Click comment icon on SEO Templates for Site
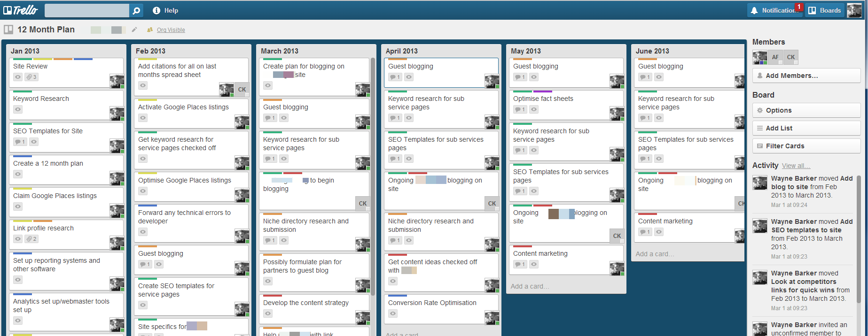 (x=20, y=142)
